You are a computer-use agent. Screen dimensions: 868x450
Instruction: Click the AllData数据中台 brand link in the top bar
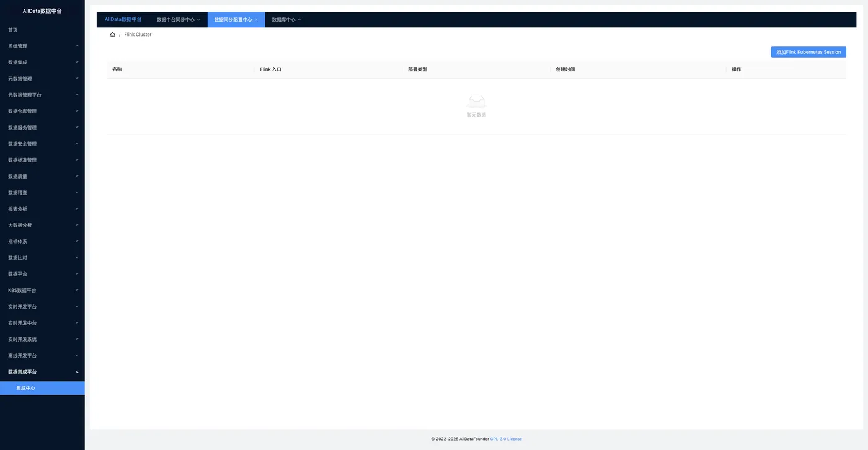[x=123, y=20]
